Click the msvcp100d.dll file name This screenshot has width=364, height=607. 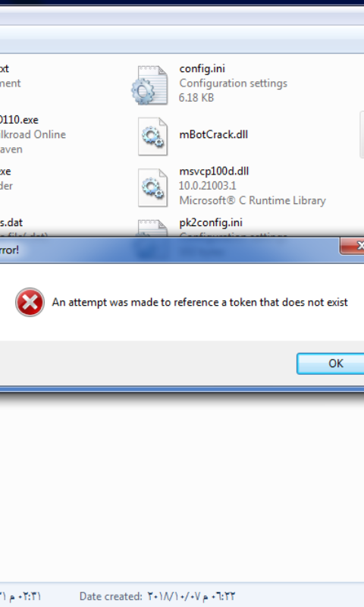[x=214, y=171]
